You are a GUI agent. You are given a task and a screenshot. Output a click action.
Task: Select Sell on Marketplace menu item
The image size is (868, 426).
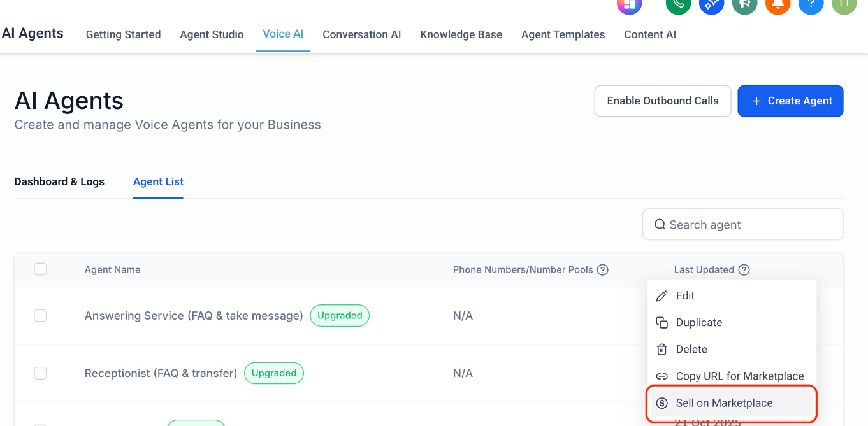click(x=732, y=403)
